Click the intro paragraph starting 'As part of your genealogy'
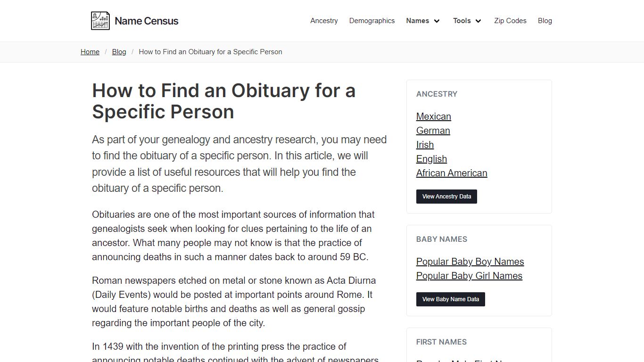The width and height of the screenshot is (644, 362). pos(239,164)
